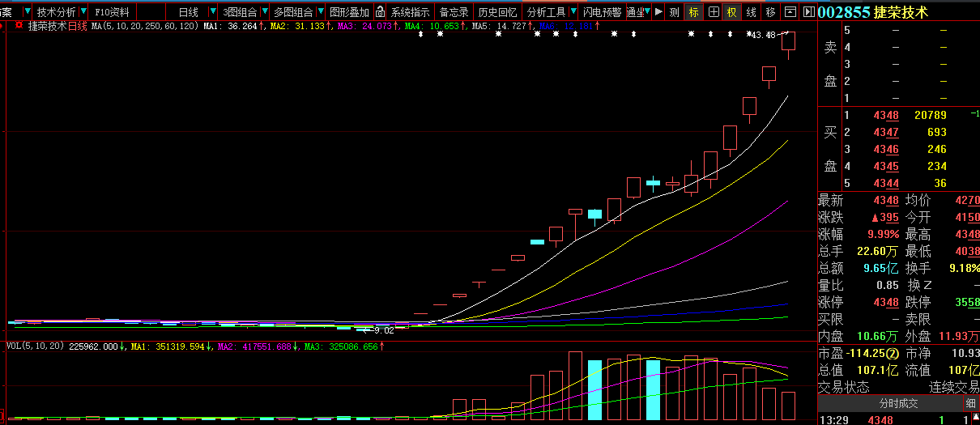The image size is (980, 425).
Task: Toggle 细 detail view for 分时成交
Action: (x=969, y=403)
